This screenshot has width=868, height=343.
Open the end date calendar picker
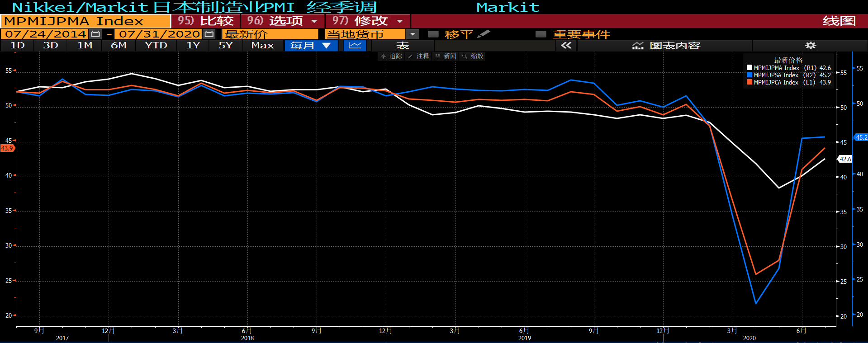[x=209, y=34]
